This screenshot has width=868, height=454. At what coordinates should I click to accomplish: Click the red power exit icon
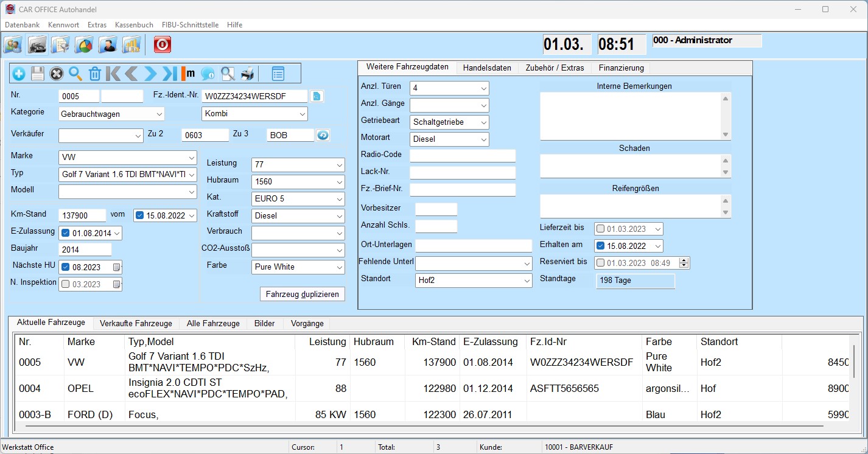pos(163,45)
